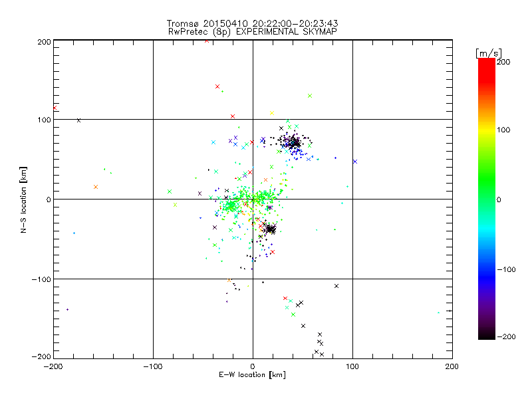
Task: Click the '[m/s]' colorbar unit label
Action: [488, 53]
